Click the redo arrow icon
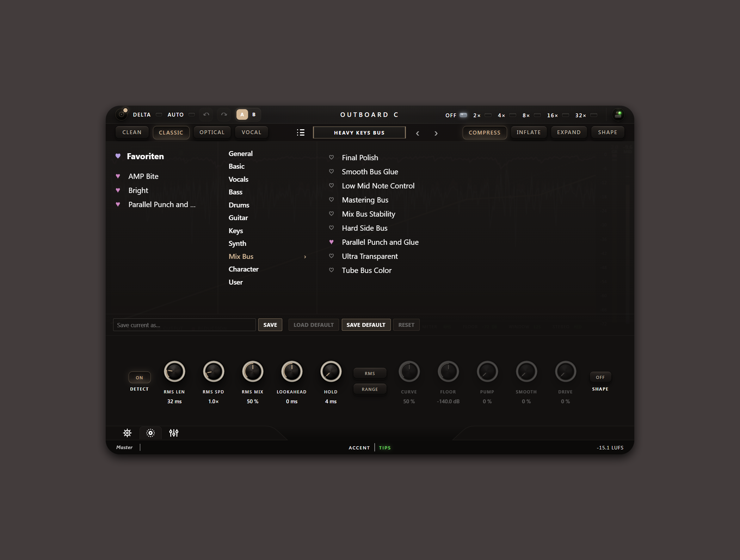 pyautogui.click(x=224, y=114)
